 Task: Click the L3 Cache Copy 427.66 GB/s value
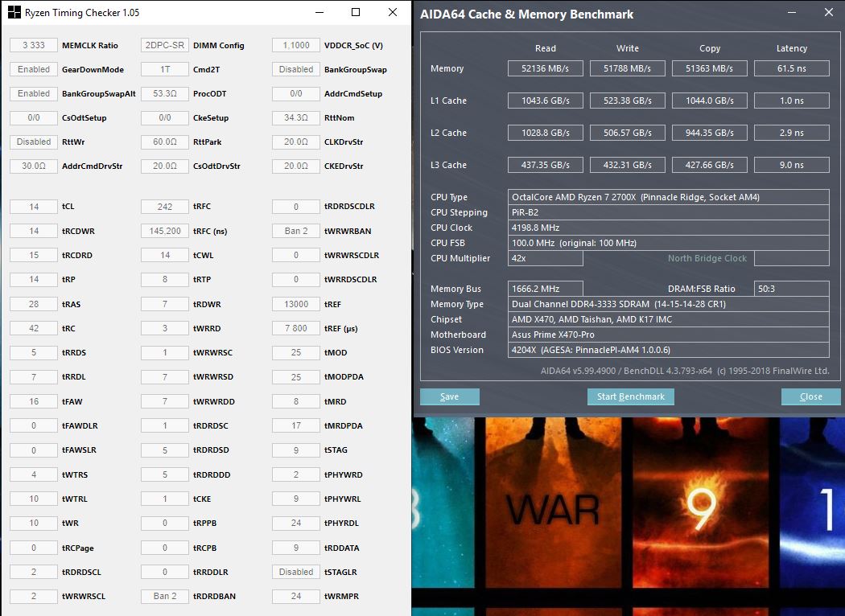pos(709,166)
